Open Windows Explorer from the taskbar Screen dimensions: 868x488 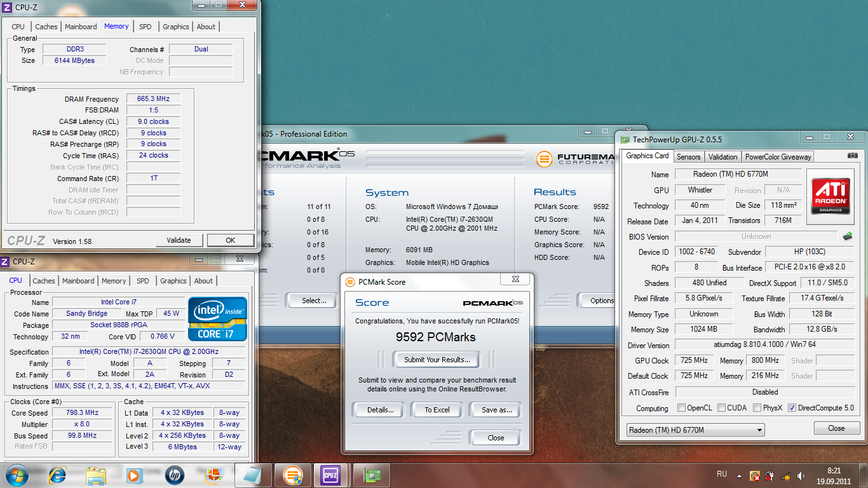pyautogui.click(x=96, y=475)
